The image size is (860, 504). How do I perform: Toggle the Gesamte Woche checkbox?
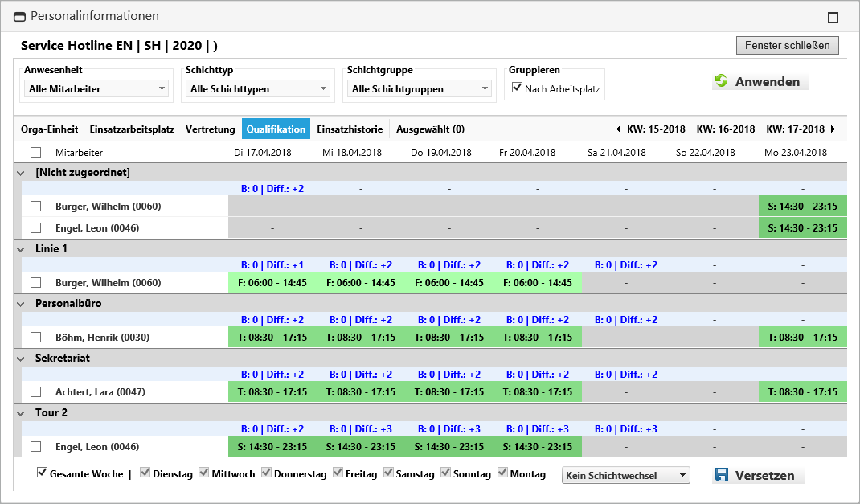coord(42,473)
